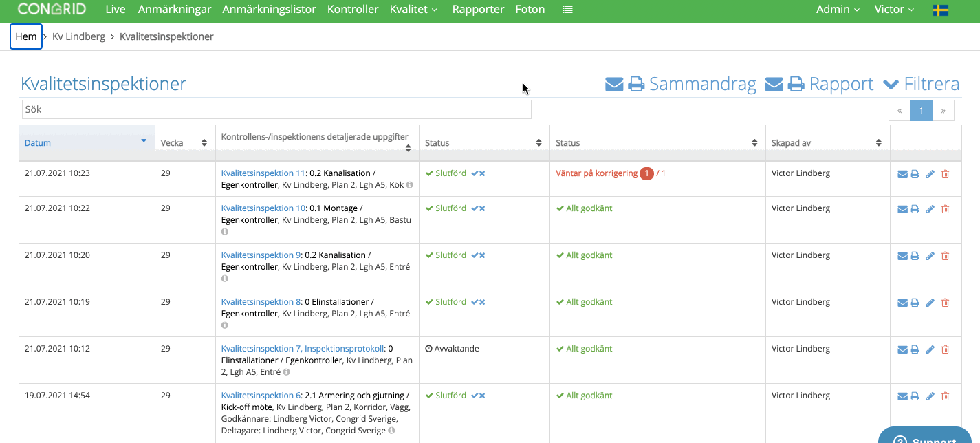Viewport: 980px width, 443px height.
Task: Click into the Sök search field
Action: (276, 109)
